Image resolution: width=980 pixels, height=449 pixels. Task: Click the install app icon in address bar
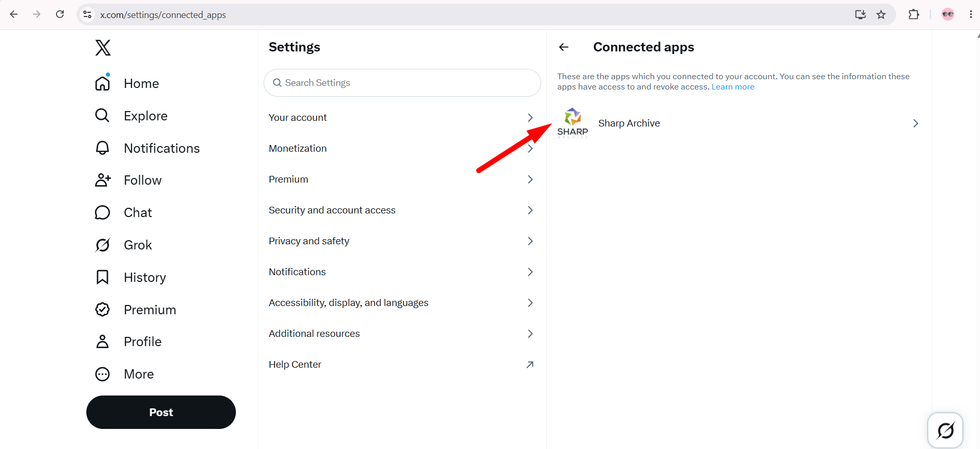tap(860, 14)
